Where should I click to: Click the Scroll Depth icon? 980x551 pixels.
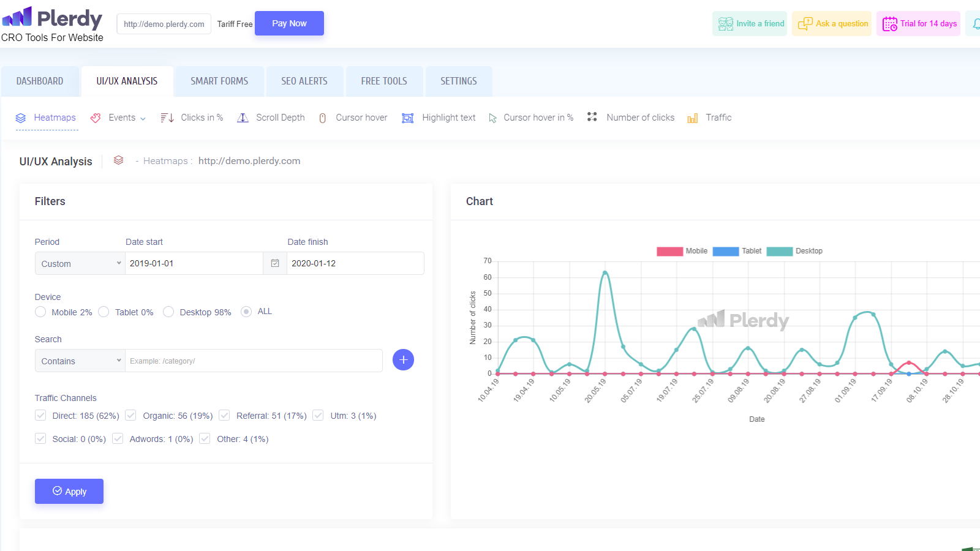pos(243,118)
